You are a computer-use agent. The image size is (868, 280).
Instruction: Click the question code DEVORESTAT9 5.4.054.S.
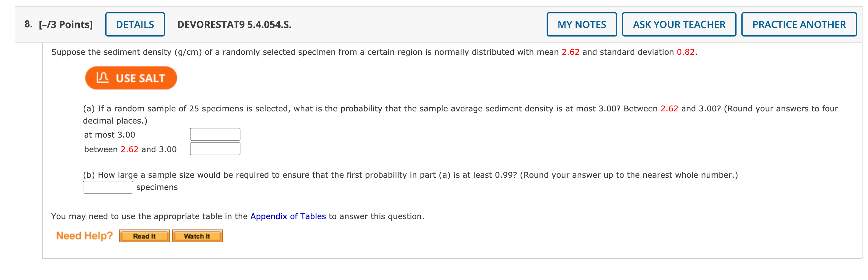click(234, 25)
